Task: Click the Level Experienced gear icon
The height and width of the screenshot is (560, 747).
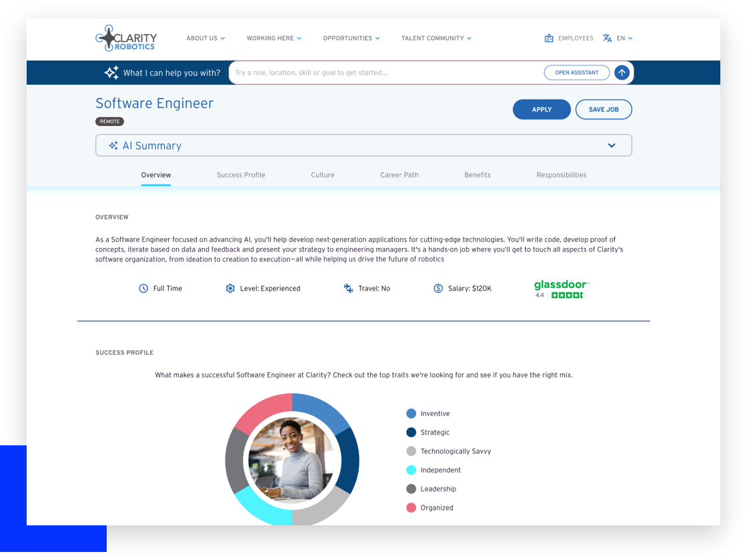Action: [230, 289]
